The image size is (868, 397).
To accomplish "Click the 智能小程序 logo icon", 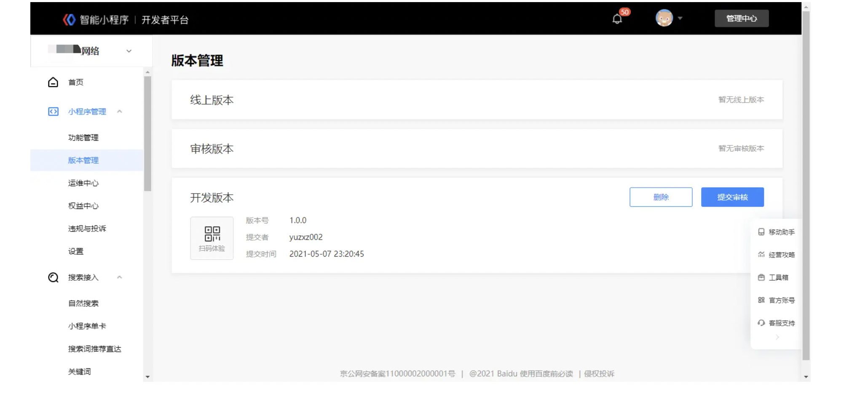I will [x=69, y=19].
